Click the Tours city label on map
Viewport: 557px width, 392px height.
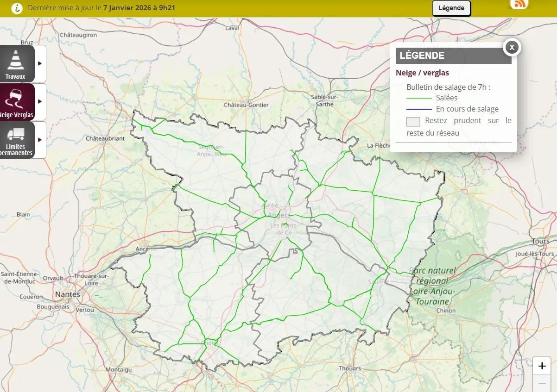(x=540, y=241)
